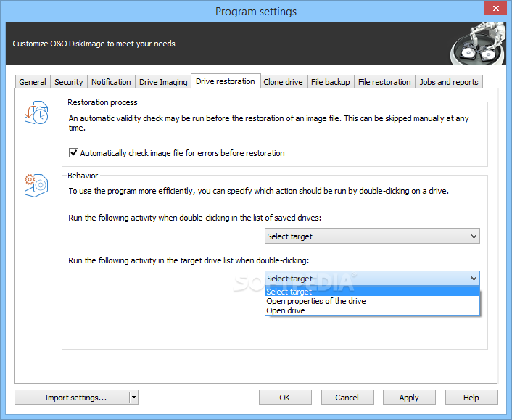Expand Import settings split arrow
Screen dimensions: 512x420
pyautogui.click(x=133, y=397)
